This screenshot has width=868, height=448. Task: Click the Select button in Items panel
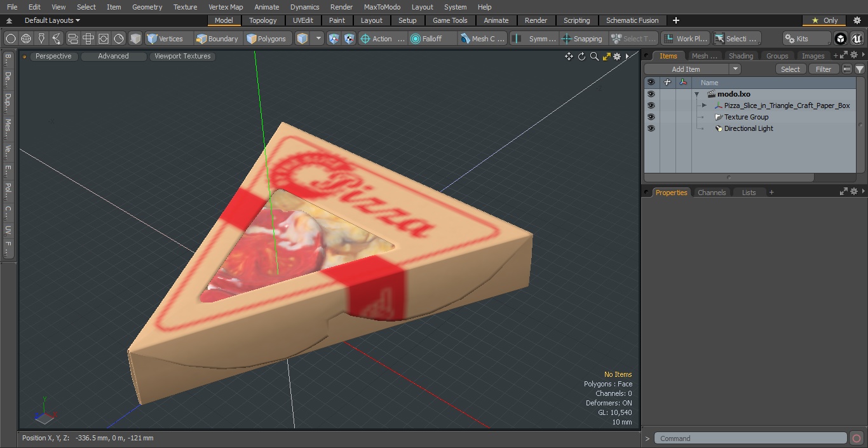[790, 69]
